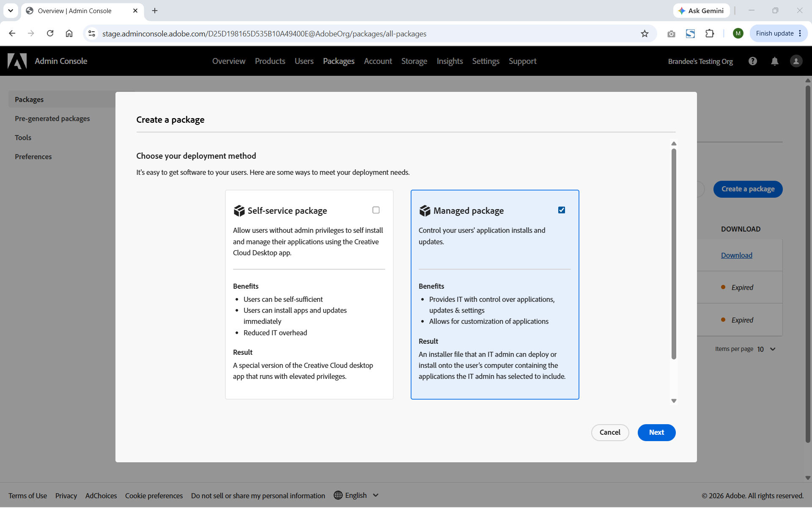The width and height of the screenshot is (812, 508).
Task: Open the Chrome profile M avatar
Action: click(x=738, y=33)
